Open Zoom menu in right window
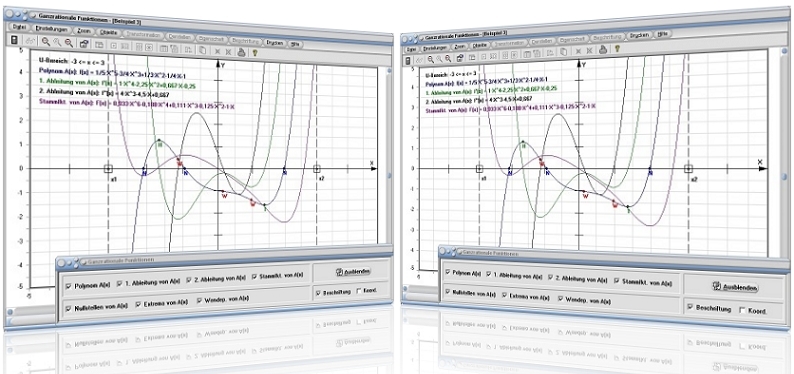This screenshot has width=794, height=374. [x=460, y=46]
